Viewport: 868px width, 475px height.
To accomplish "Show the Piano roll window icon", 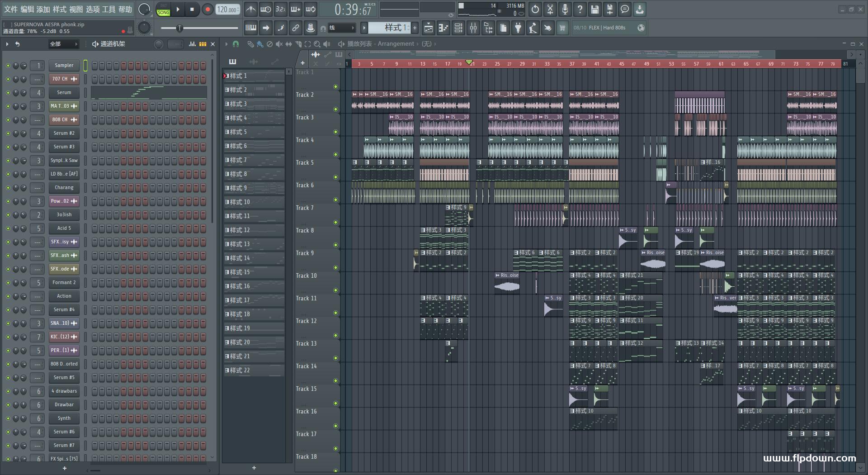I will (x=443, y=28).
